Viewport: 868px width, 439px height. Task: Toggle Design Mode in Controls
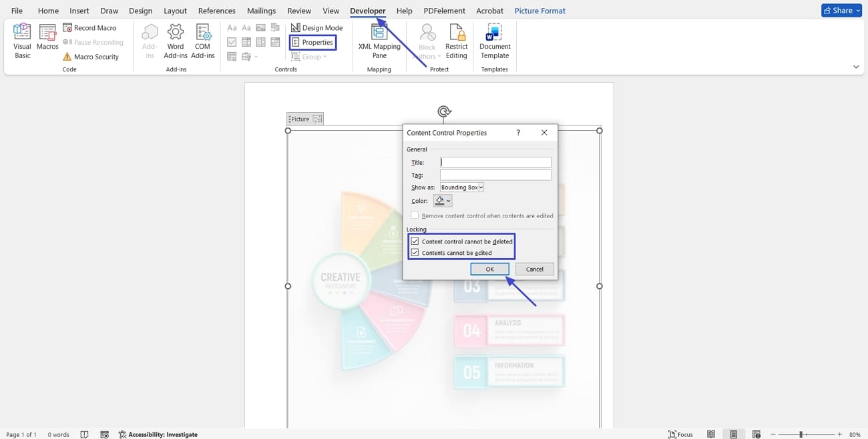pos(316,28)
